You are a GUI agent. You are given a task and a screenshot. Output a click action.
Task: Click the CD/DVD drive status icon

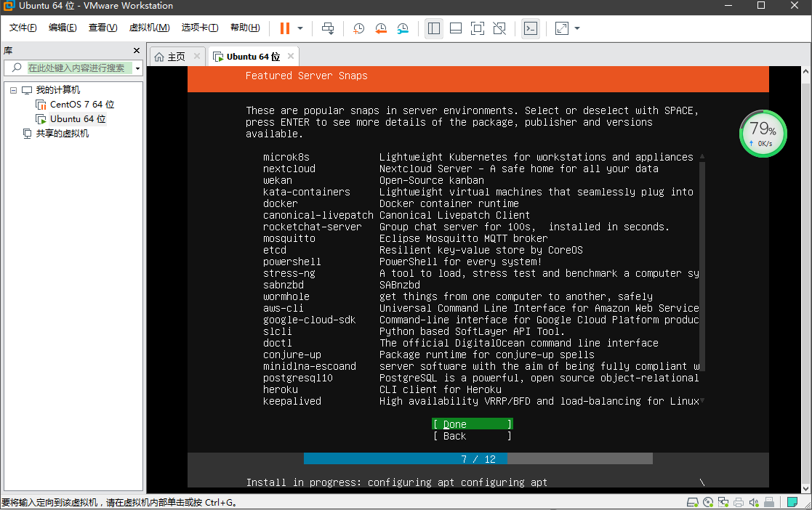[x=708, y=502]
